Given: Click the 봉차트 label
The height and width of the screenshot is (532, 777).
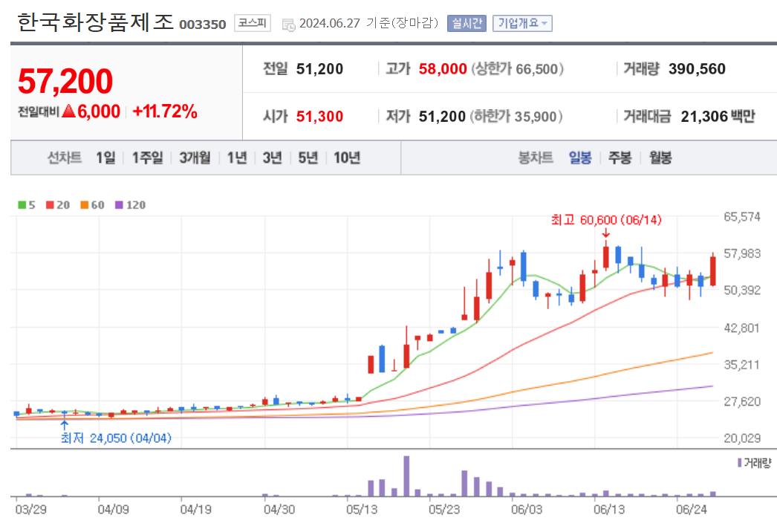Looking at the screenshot, I should pyautogui.click(x=535, y=158).
